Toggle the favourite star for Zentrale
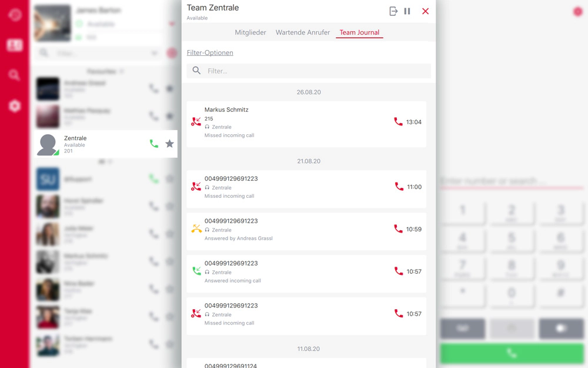This screenshot has height=368, width=588. coord(169,144)
